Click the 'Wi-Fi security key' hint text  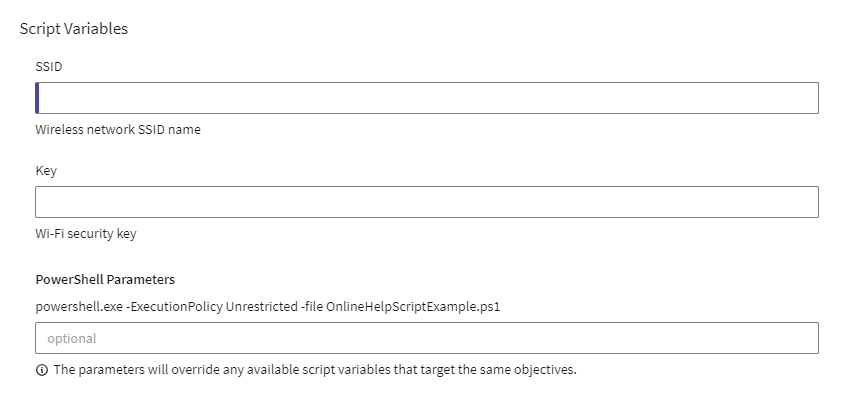(x=86, y=234)
